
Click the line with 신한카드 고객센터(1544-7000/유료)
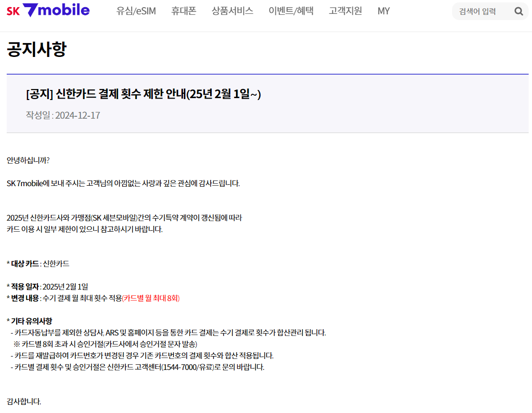[137, 367]
